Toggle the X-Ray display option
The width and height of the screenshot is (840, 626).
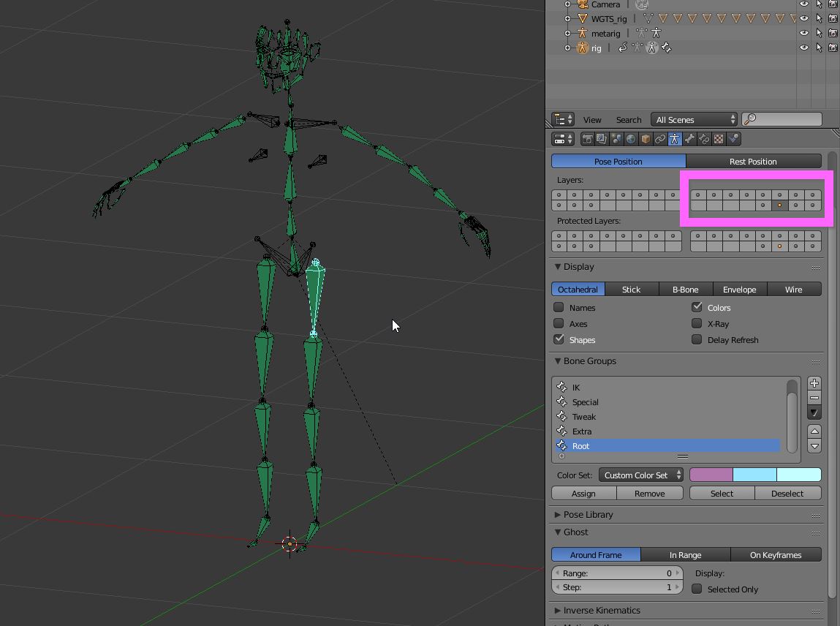(x=696, y=323)
